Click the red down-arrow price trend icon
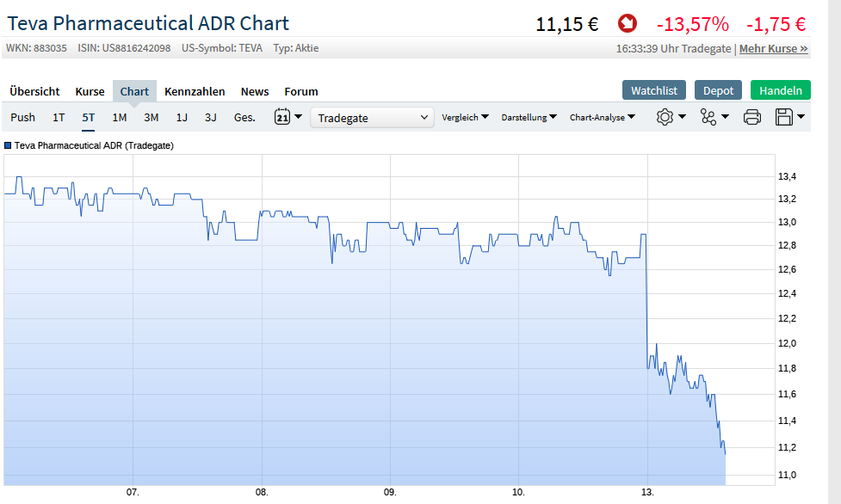The image size is (841, 504). [x=628, y=23]
